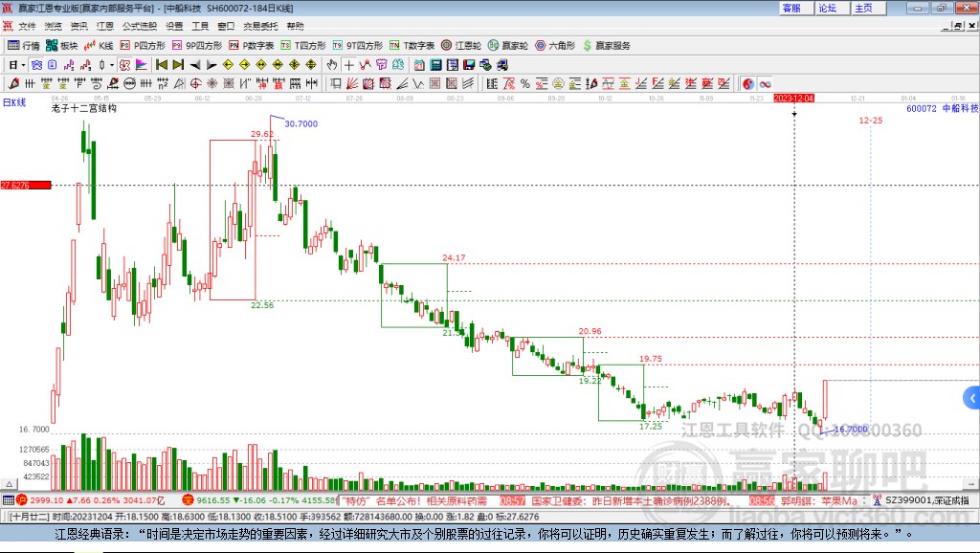Click the 论坛 forum button
Image resolution: width=980 pixels, height=553 pixels.
[832, 8]
